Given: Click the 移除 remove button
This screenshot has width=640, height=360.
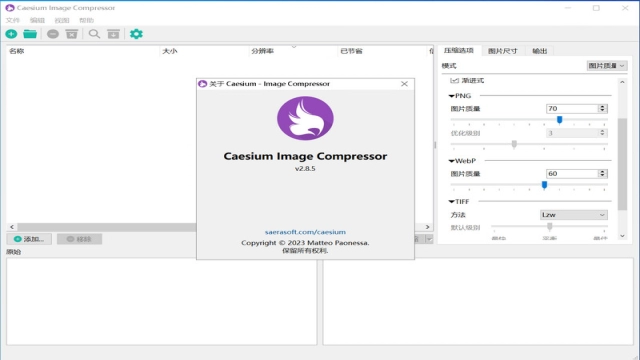Looking at the screenshot, I should [x=79, y=239].
